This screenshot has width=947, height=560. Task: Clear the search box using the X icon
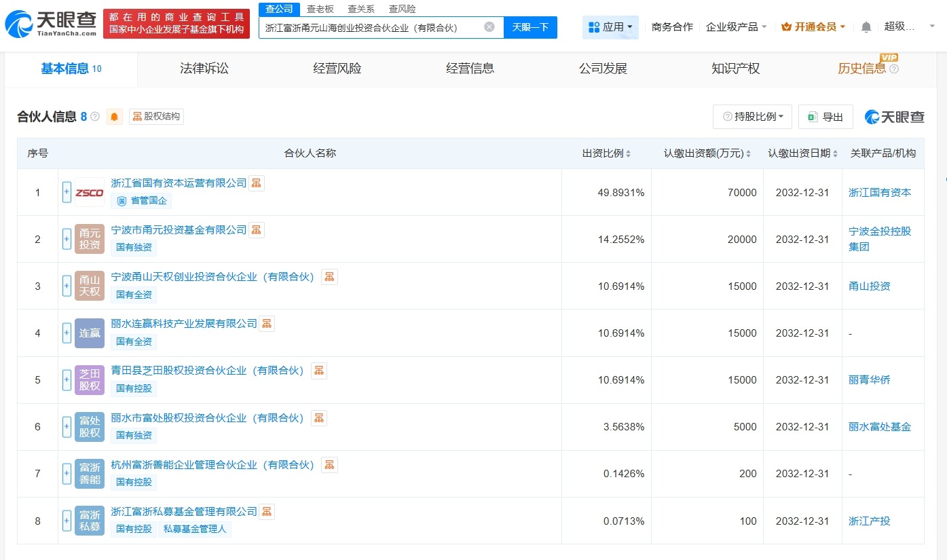[488, 26]
